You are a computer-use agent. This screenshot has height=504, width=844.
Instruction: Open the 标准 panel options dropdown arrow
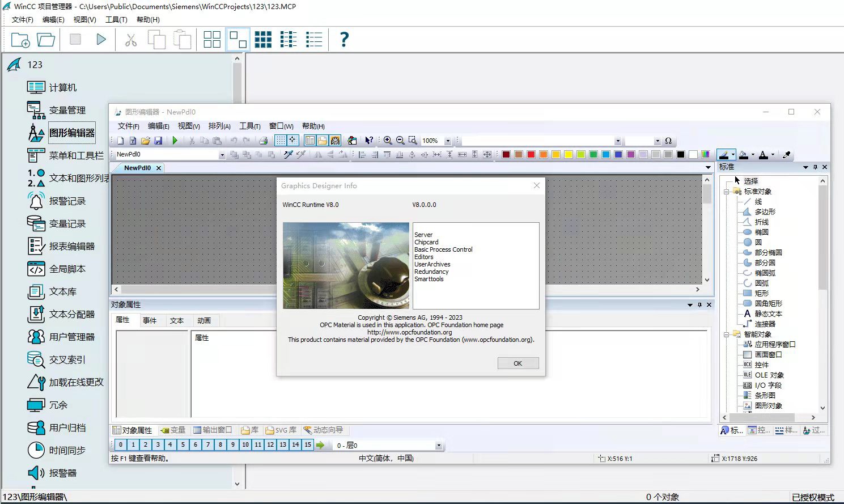click(x=805, y=167)
